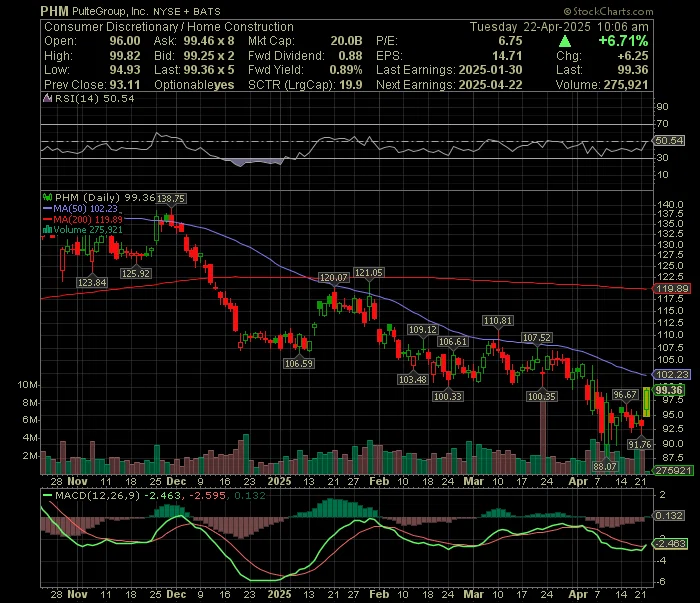Click the 0.132 MACD histogram axis tag
Image resolution: width=700 pixels, height=603 pixels.
click(669, 516)
